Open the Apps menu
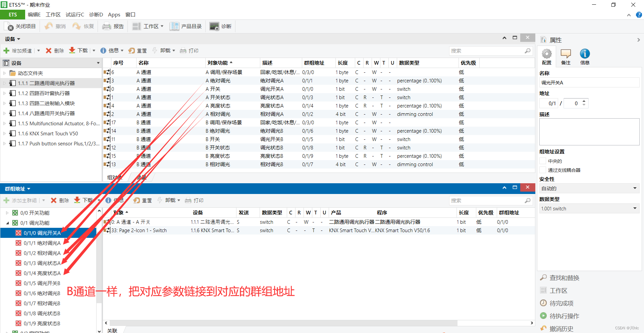644x333 pixels. 114,15
